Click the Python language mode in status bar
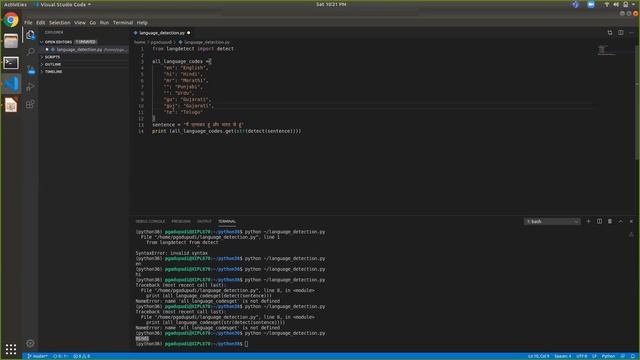Viewport: 640px width, 360px height. pos(608,356)
